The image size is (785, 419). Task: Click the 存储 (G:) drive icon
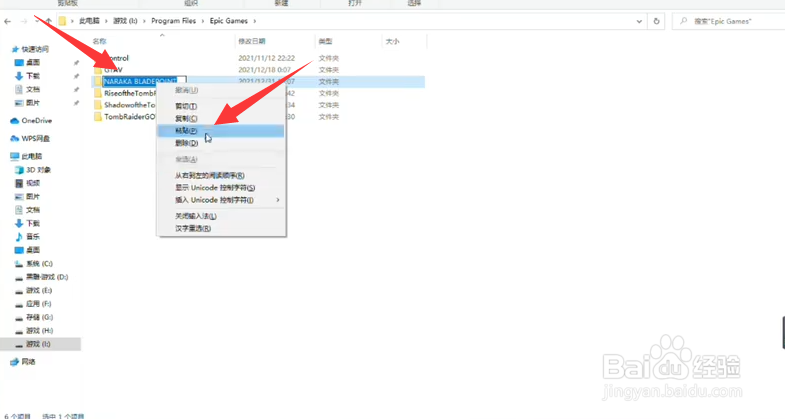(19, 318)
